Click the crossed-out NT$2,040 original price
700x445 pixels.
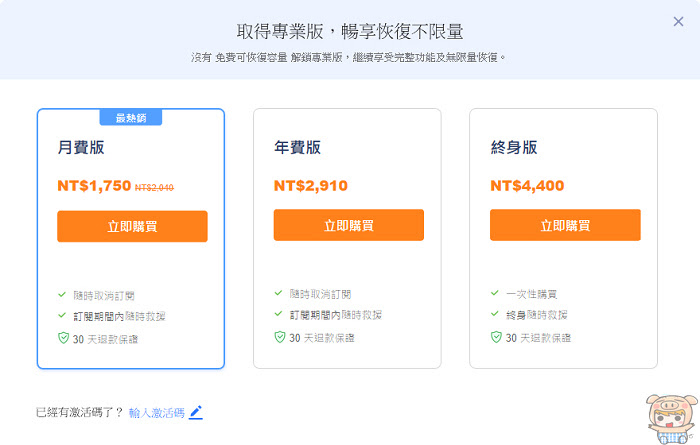coord(154,187)
